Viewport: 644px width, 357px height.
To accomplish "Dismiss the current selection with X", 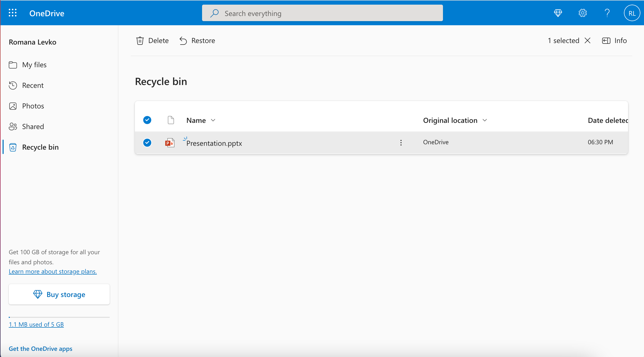I will coord(587,40).
